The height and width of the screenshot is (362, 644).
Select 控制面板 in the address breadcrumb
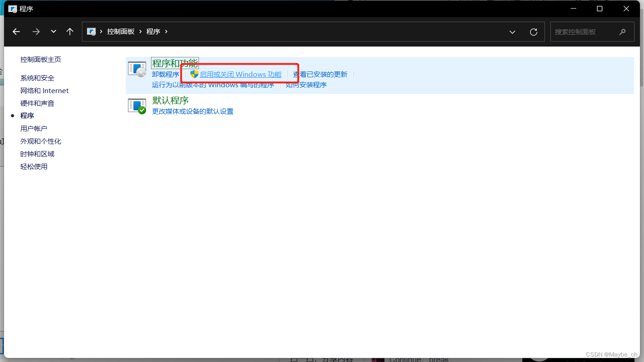click(121, 32)
